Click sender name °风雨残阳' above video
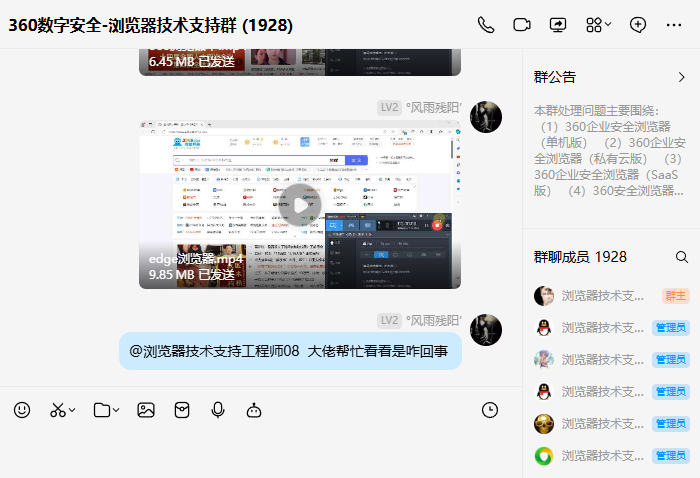 [433, 108]
